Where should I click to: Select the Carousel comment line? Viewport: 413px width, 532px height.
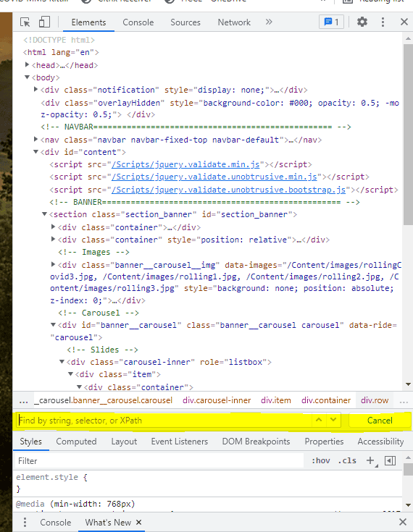(99, 313)
